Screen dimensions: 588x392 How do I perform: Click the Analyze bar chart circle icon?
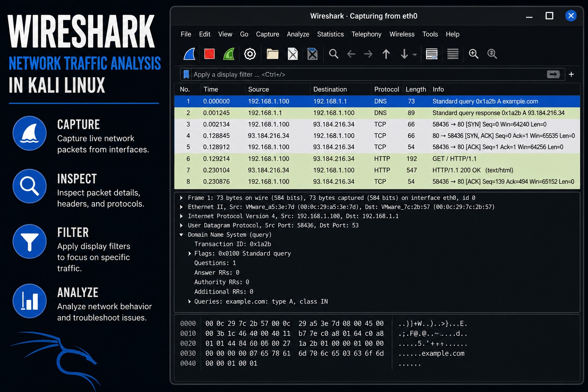29,301
